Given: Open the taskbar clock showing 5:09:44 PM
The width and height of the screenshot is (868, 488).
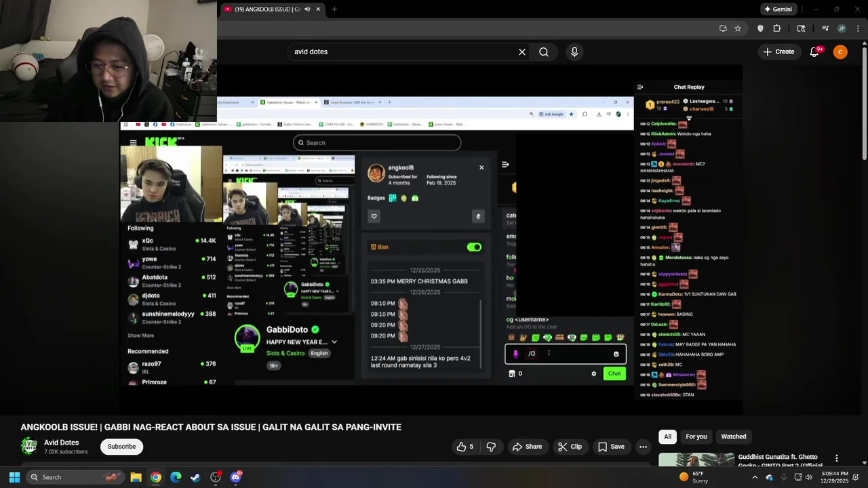Looking at the screenshot, I should tap(834, 477).
